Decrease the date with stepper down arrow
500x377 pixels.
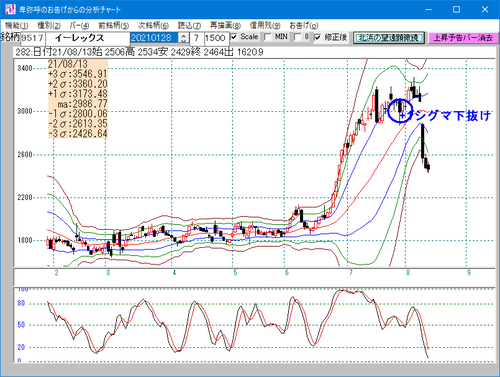[184, 40]
